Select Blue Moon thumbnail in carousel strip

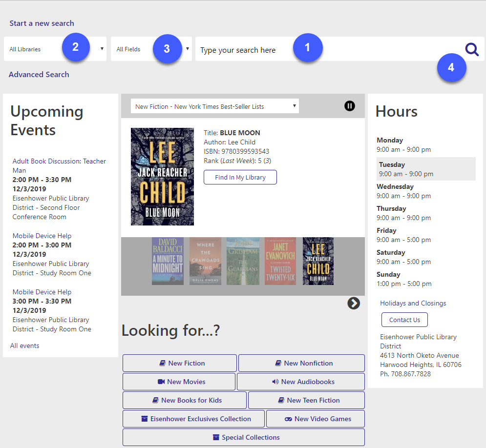pos(318,261)
